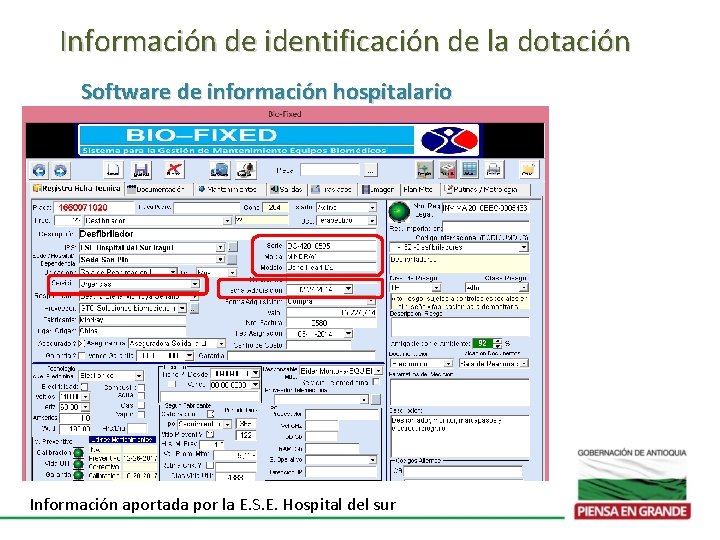Click the Modelo input field

(332, 267)
